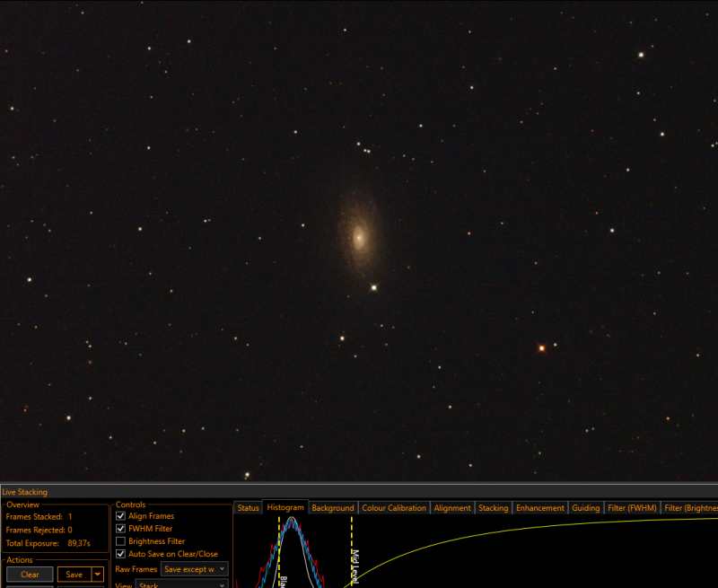Click the bright orange star in the image
This screenshot has width=718, height=588.
point(542,348)
